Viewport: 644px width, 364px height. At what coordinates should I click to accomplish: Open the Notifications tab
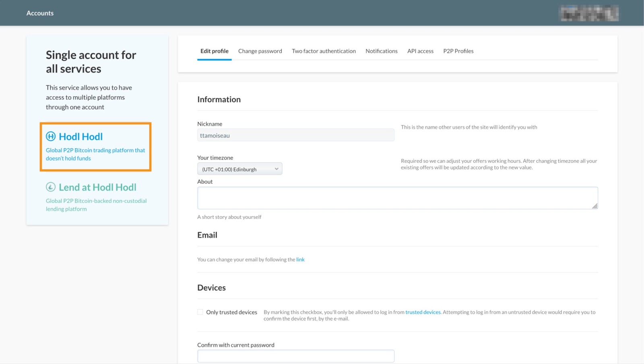(x=382, y=51)
